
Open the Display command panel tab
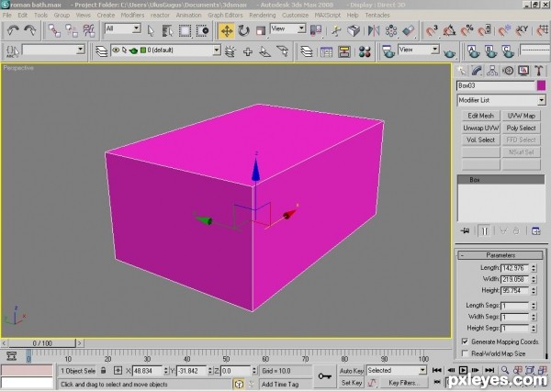[523, 71]
